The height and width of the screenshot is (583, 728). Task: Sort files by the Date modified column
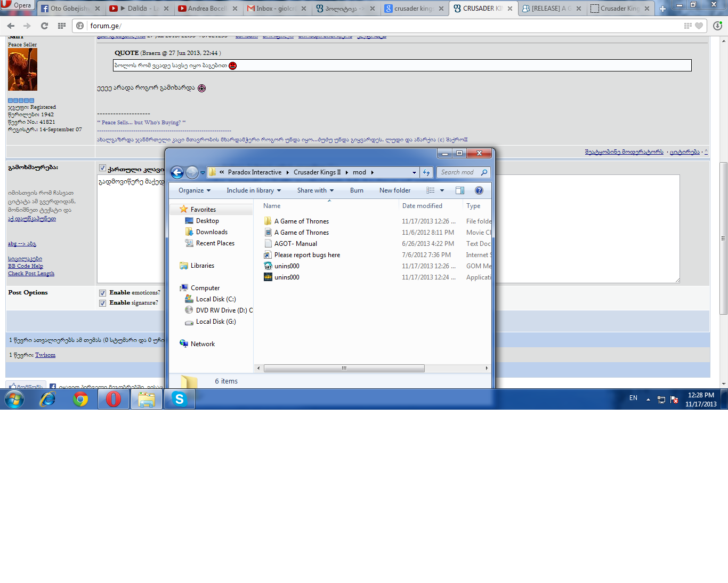422,206
